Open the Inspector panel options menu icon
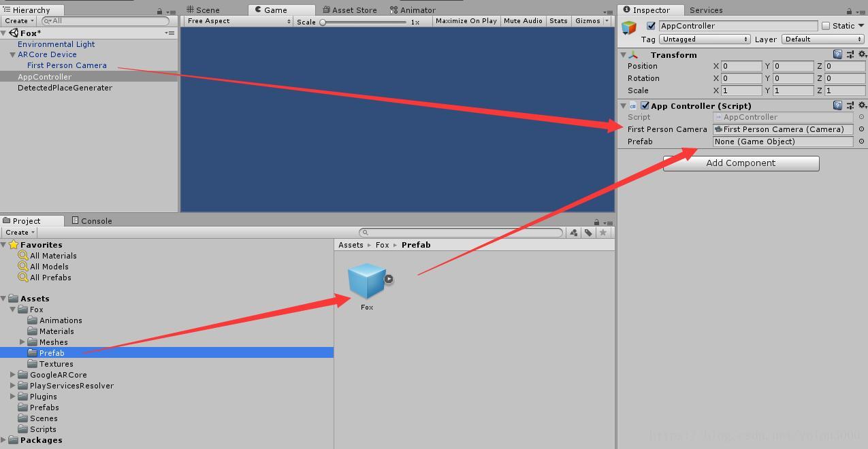This screenshot has width=868, height=449. (x=861, y=12)
